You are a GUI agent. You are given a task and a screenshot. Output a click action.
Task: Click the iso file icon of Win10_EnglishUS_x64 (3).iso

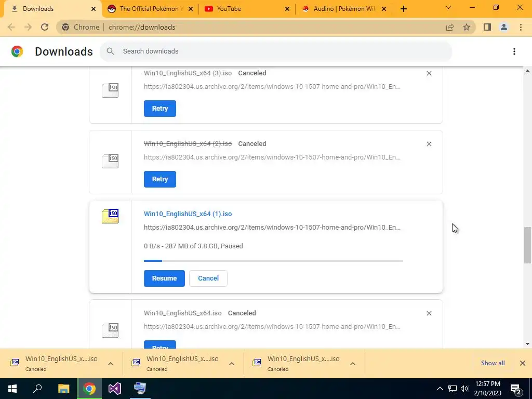[x=110, y=90]
